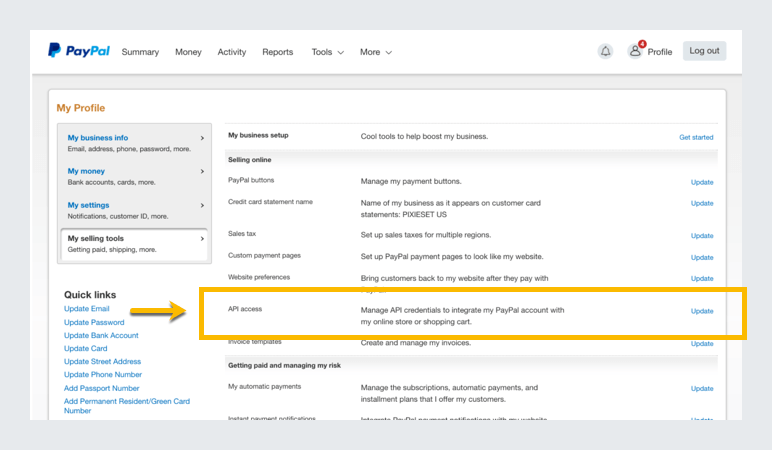772x450 pixels.
Task: Expand My business info chevron arrow
Action: [x=202, y=138]
